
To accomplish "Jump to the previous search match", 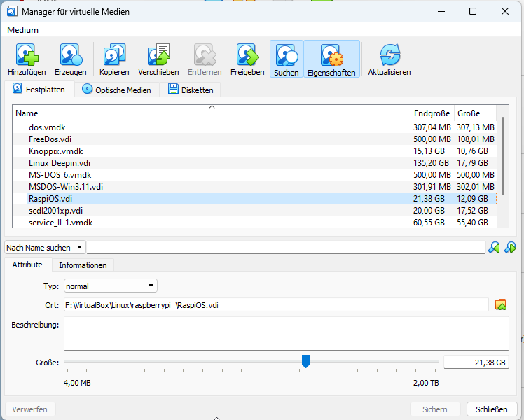I will point(494,247).
